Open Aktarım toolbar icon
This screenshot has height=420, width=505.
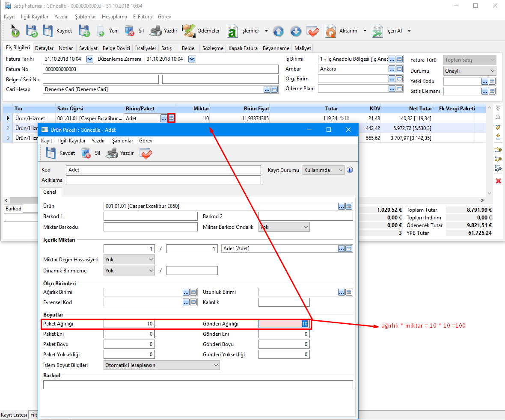tap(330, 31)
